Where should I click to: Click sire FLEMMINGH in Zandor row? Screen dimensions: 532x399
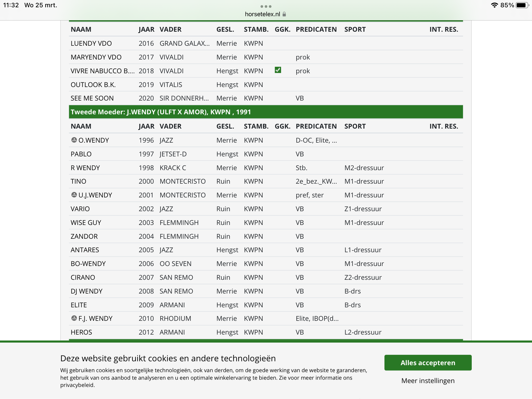click(179, 236)
